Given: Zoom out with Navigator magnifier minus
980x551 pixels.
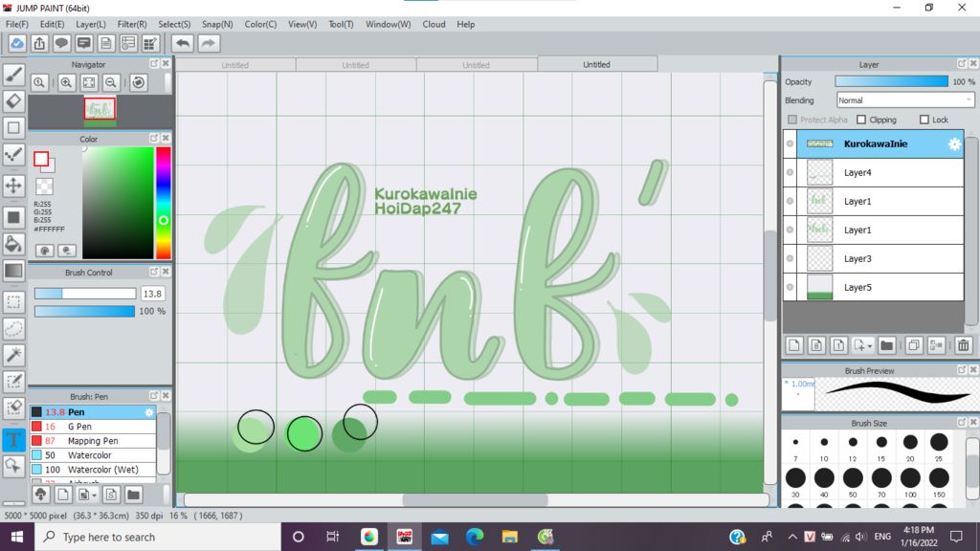Looking at the screenshot, I should click(x=111, y=82).
